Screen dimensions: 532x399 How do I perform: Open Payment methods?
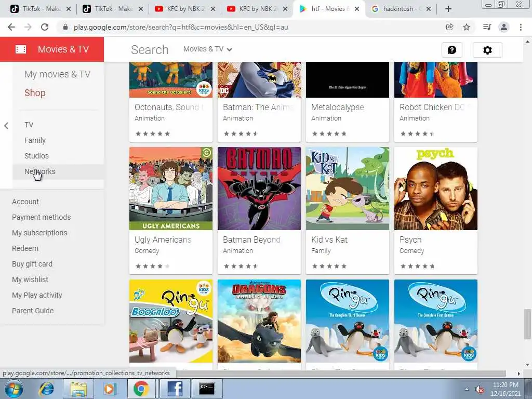coord(42,218)
